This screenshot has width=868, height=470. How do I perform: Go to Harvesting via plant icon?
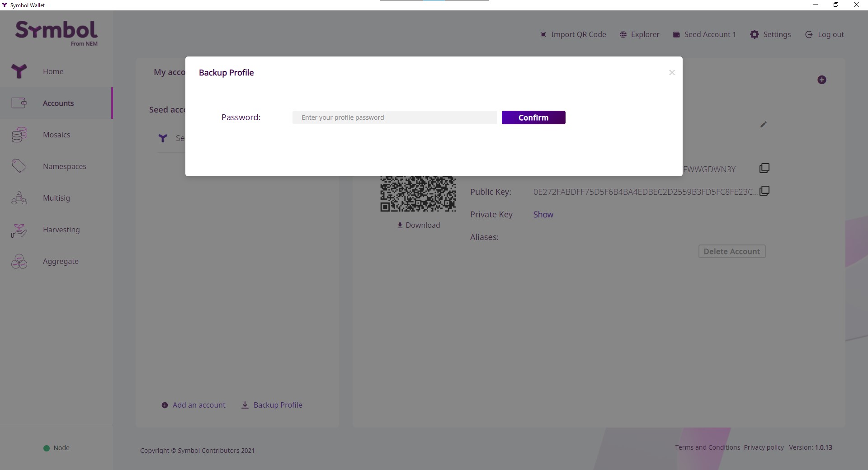pyautogui.click(x=19, y=230)
